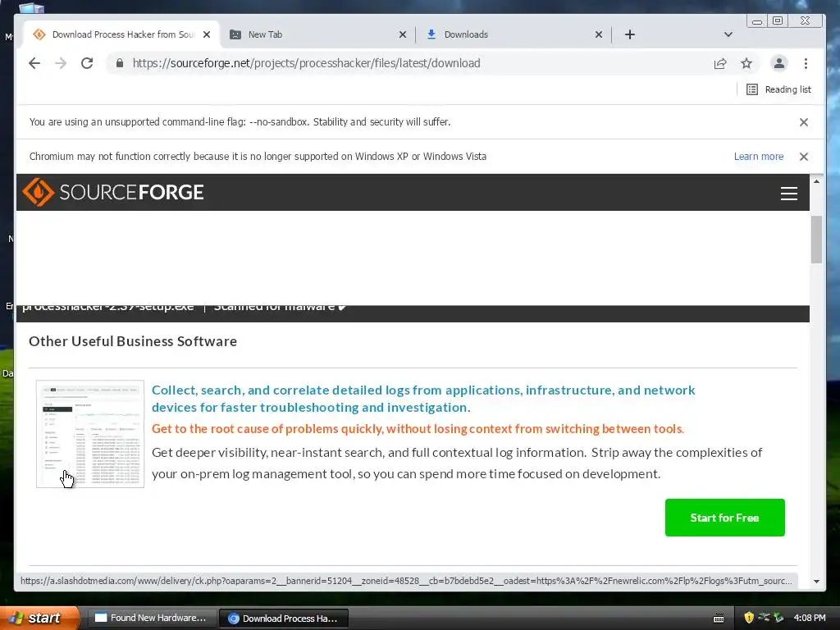Viewport: 840px width, 630px height.
Task: Click the SourceForge logo
Action: pos(113,192)
